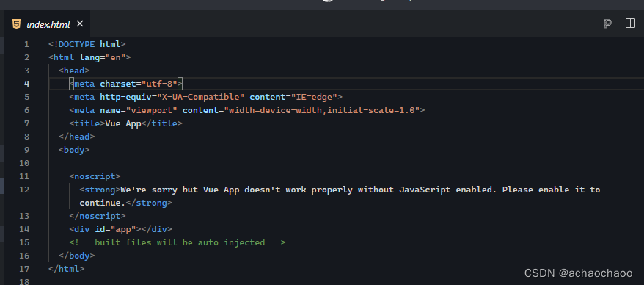Click the closing noscript tag
This screenshot has width=644, height=285.
pyautogui.click(x=98, y=216)
